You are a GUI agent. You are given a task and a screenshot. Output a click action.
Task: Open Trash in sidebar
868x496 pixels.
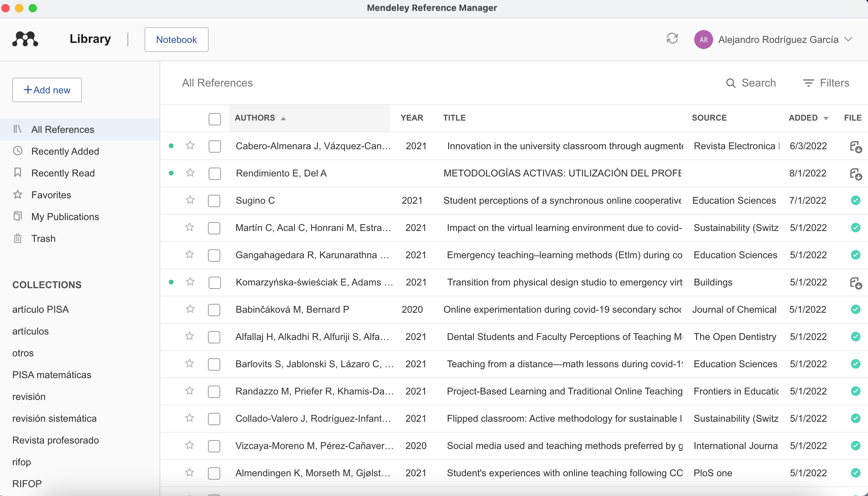click(80, 238)
